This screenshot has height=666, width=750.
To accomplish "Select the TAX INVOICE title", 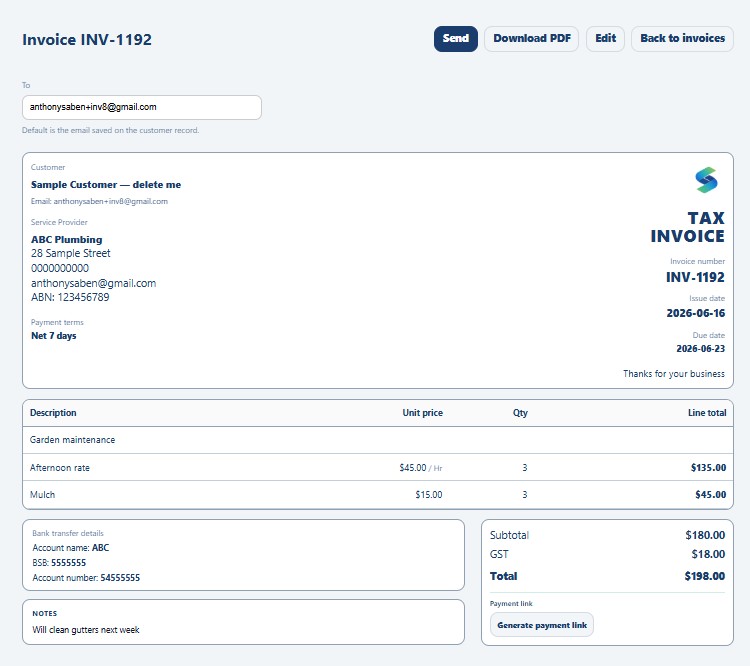I will pyautogui.click(x=687, y=227).
